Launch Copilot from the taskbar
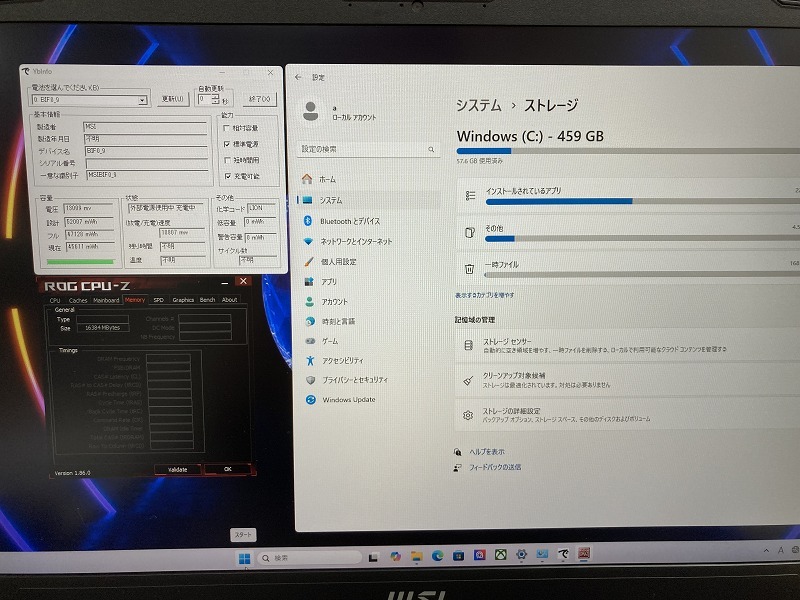Image resolution: width=800 pixels, height=600 pixels. (395, 556)
